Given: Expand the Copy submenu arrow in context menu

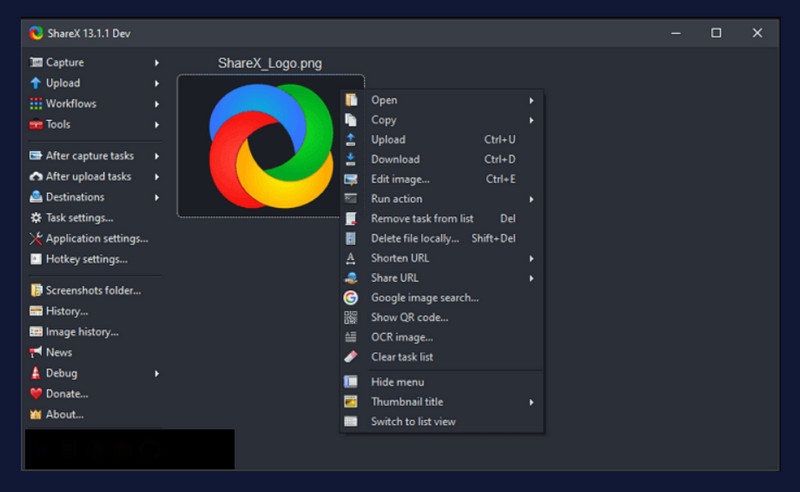Looking at the screenshot, I should 531,120.
